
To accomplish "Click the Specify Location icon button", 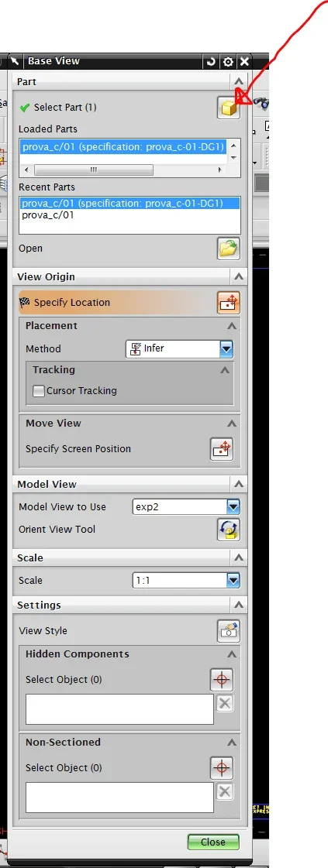I will (228, 303).
